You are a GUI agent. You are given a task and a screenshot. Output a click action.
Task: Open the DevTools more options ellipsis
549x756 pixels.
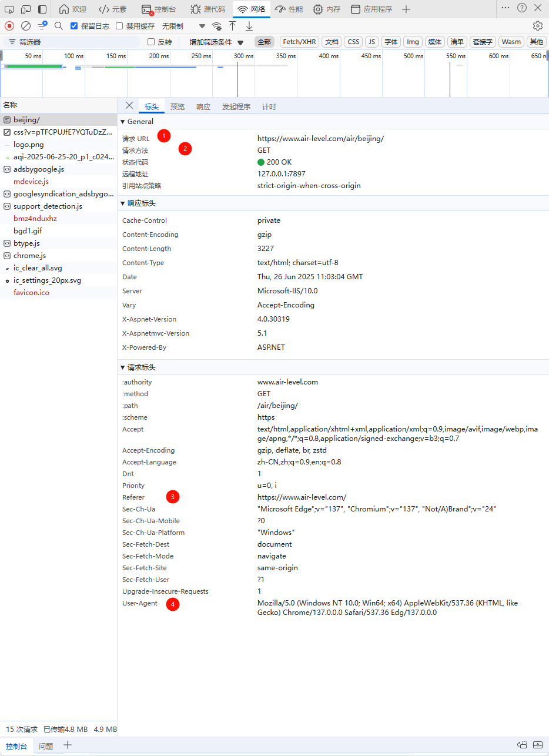506,8
